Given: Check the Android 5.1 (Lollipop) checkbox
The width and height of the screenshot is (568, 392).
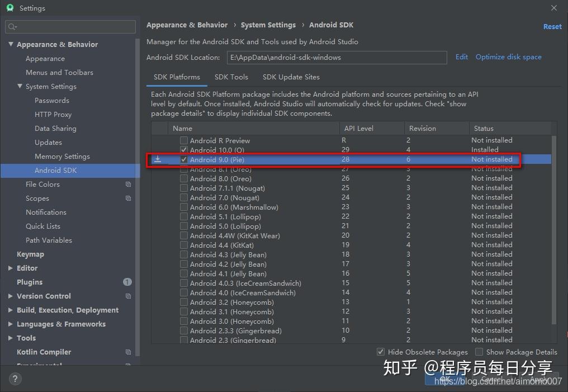Looking at the screenshot, I should (x=184, y=216).
